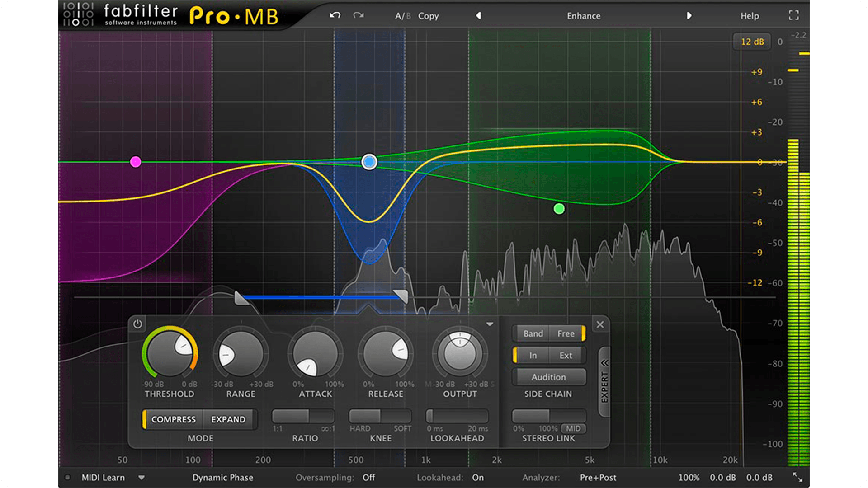Select the magenta low band handle
Screen dimensions: 868x488
click(x=136, y=162)
